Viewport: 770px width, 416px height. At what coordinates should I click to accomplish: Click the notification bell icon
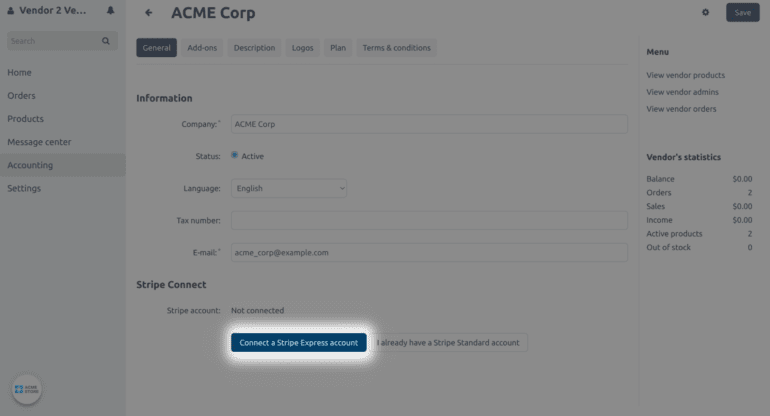point(110,11)
